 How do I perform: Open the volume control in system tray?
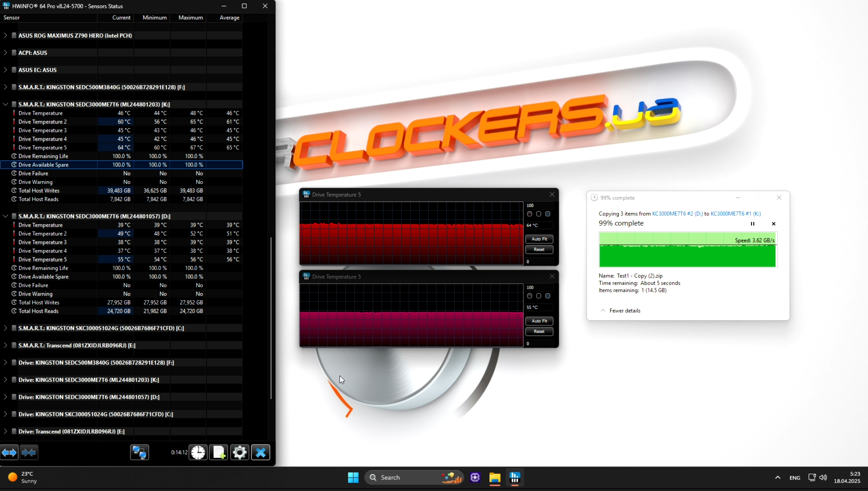tap(823, 477)
